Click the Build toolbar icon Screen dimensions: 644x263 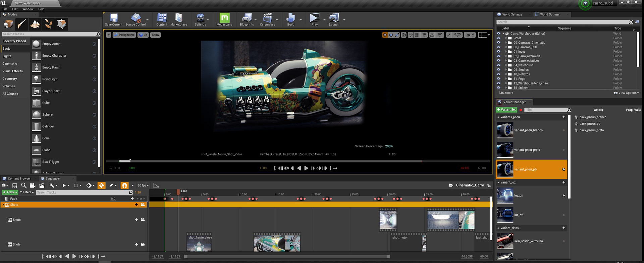(x=291, y=20)
